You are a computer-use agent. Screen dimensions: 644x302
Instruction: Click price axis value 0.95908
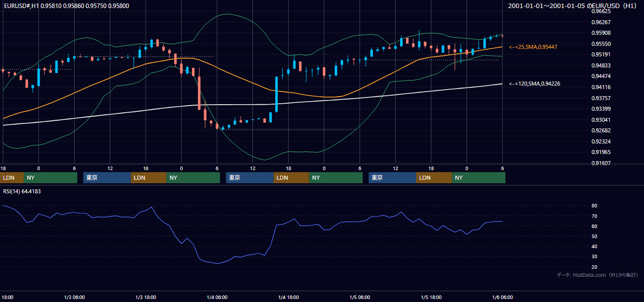tap(601, 33)
